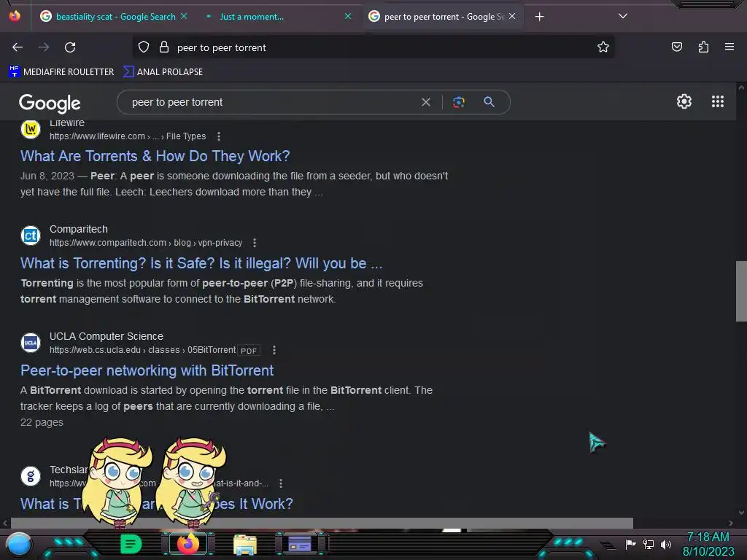Open the Firefox extensions menu

click(703, 47)
